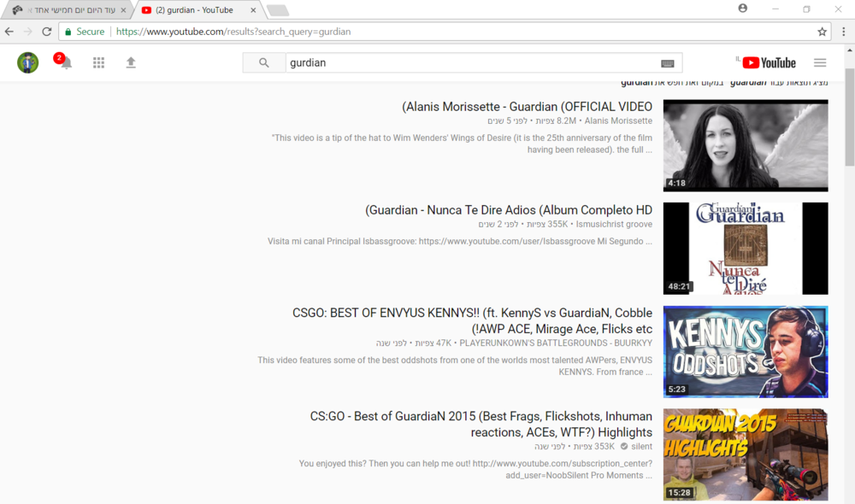Click the upload video icon
The image size is (855, 504).
coord(131,62)
